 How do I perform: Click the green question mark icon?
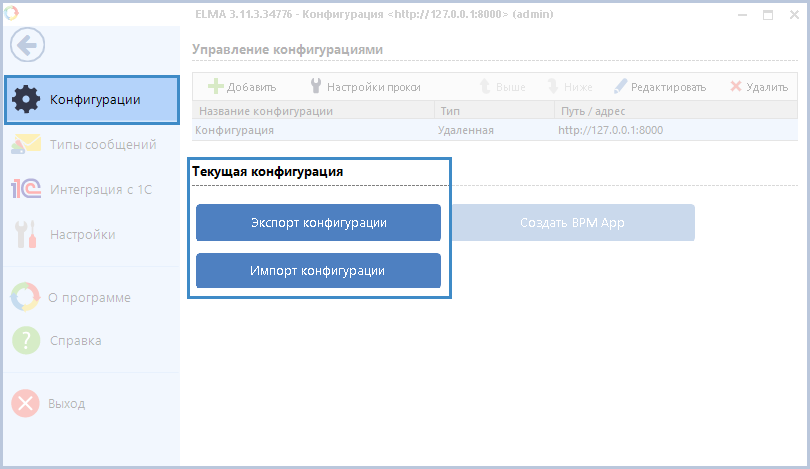pos(26,340)
